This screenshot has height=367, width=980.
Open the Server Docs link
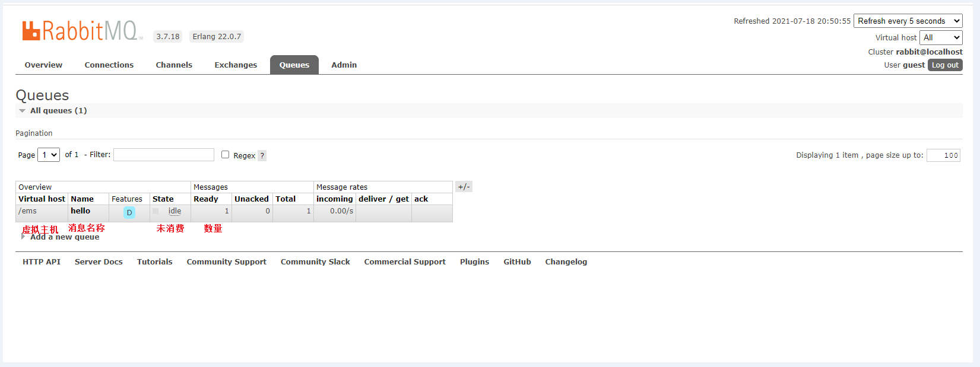[99, 262]
